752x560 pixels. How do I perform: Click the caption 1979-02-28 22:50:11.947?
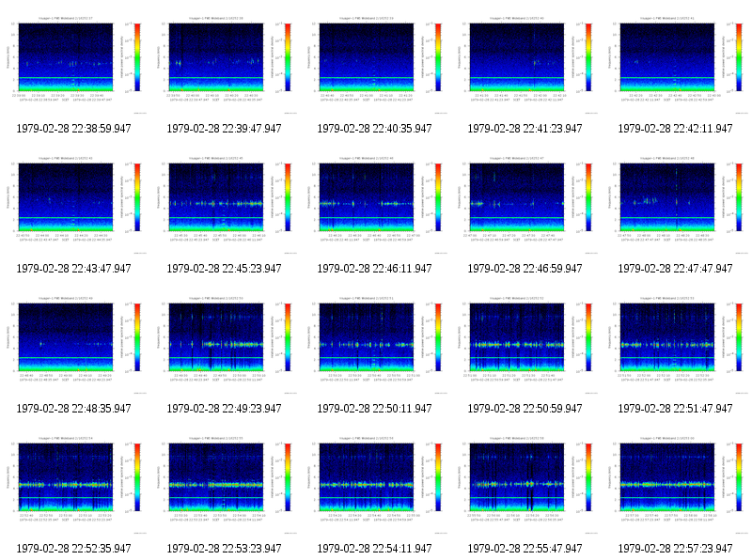click(374, 409)
